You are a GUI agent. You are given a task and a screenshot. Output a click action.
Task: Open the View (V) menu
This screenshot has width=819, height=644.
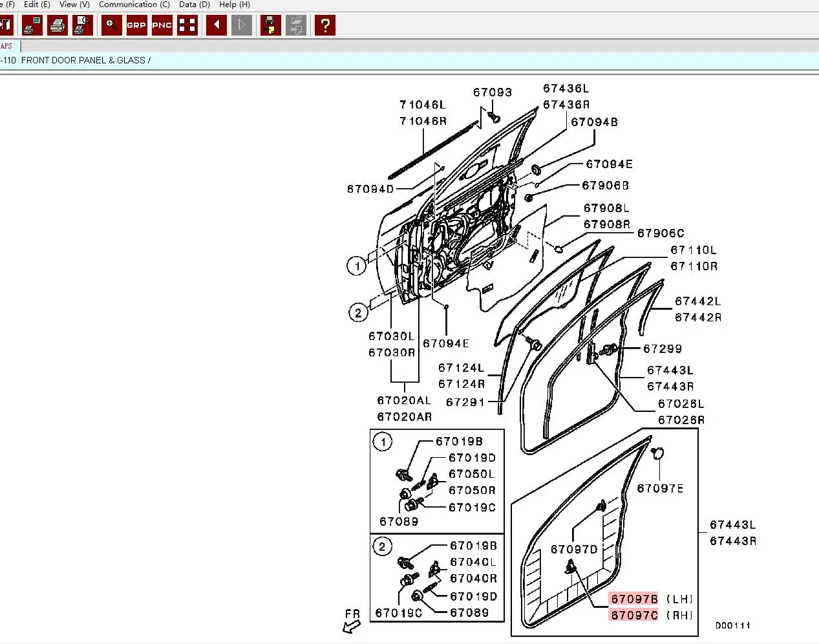point(74,5)
